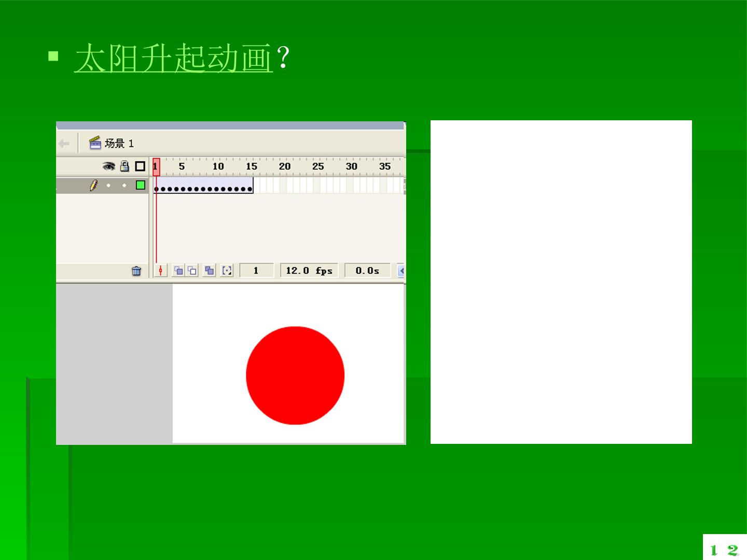Delete layer with the trash can icon

point(136,271)
